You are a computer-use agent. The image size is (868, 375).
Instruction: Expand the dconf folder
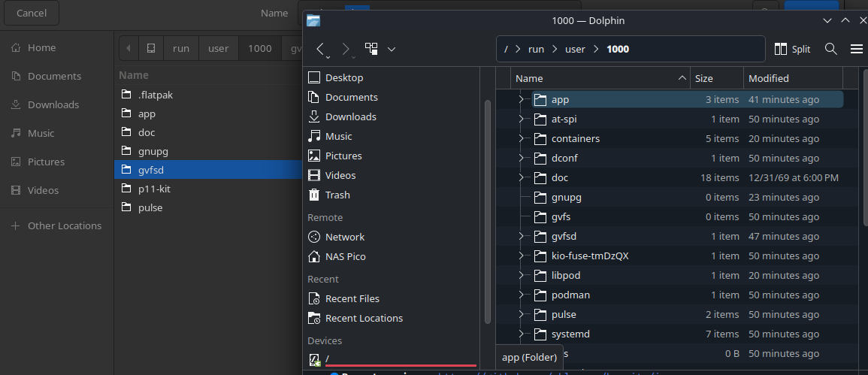pyautogui.click(x=521, y=158)
